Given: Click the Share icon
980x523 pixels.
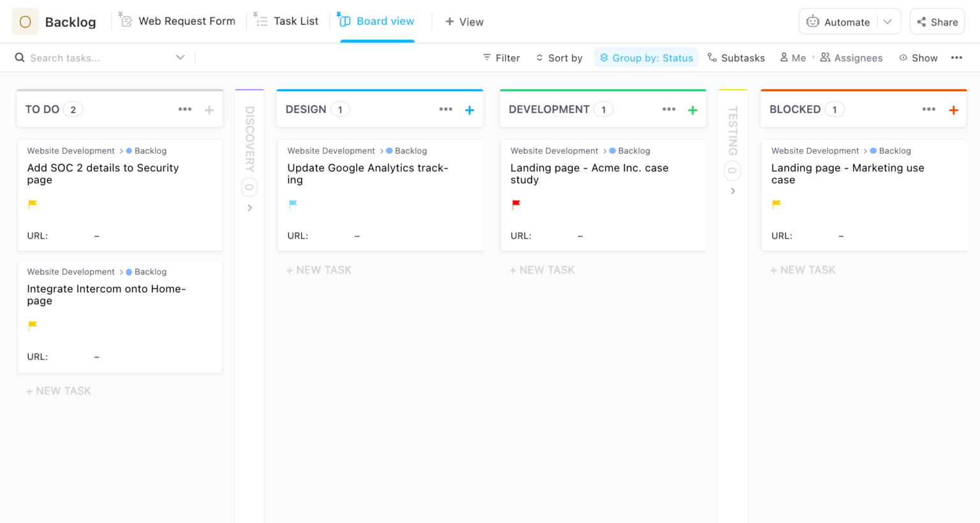Looking at the screenshot, I should coord(921,21).
